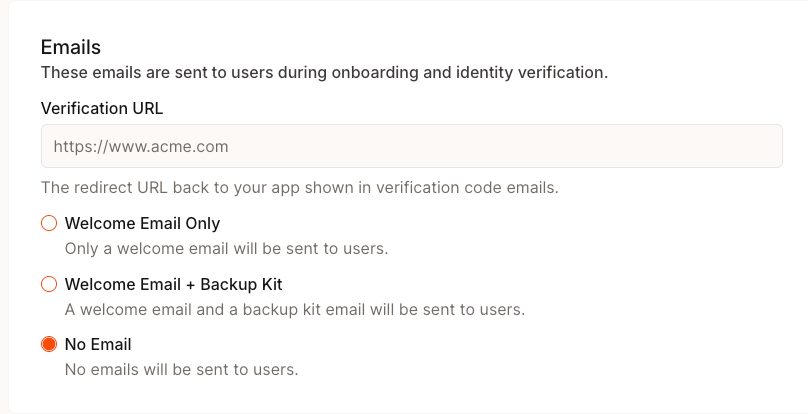Click the backup kit email description text
808x414 pixels.
point(295,309)
